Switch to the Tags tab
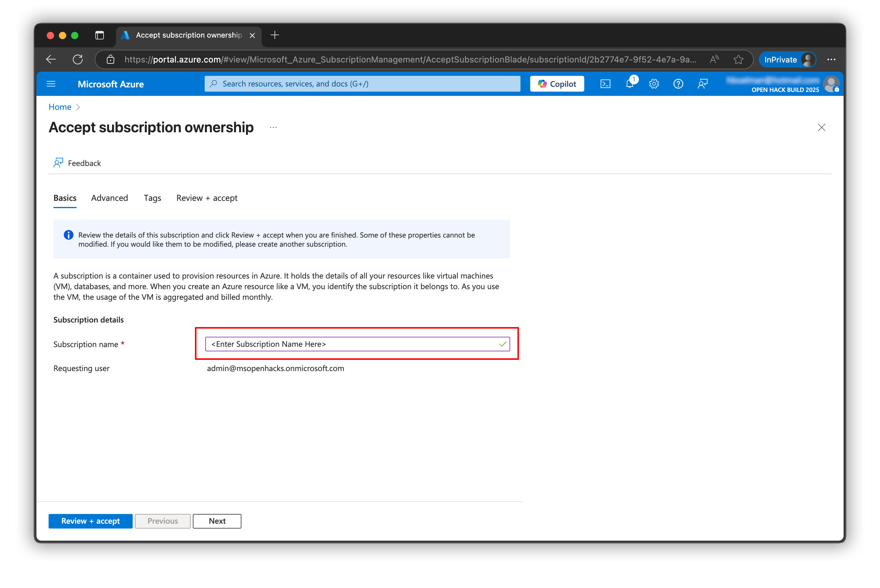Screen dimensions: 880x588 pyautogui.click(x=152, y=198)
